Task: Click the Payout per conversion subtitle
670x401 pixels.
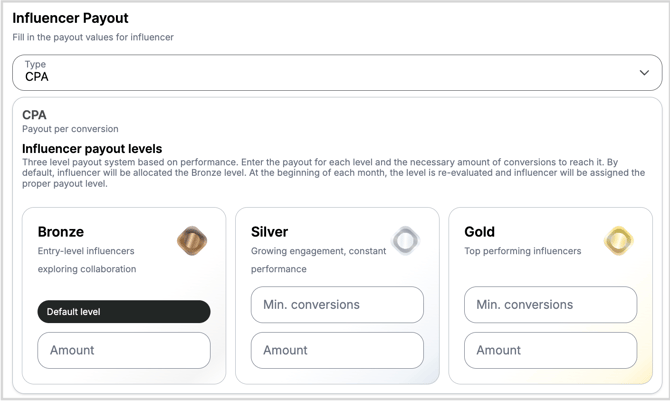Action: (70, 129)
